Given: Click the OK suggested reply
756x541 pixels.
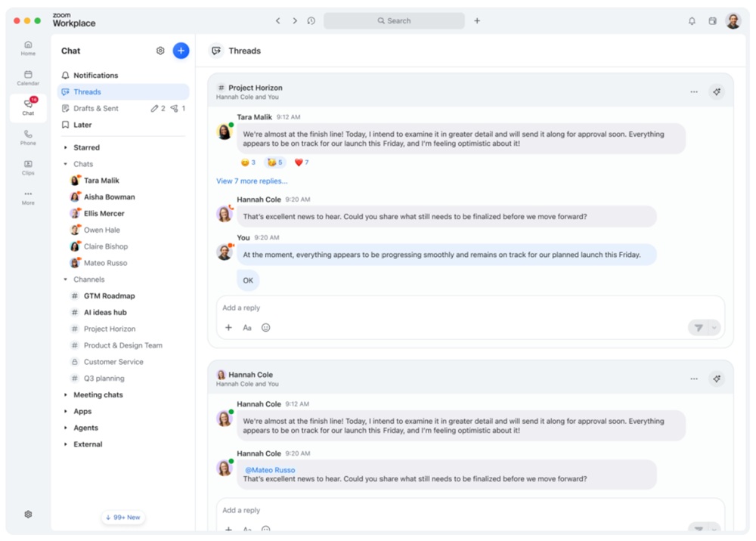Looking at the screenshot, I should (248, 280).
